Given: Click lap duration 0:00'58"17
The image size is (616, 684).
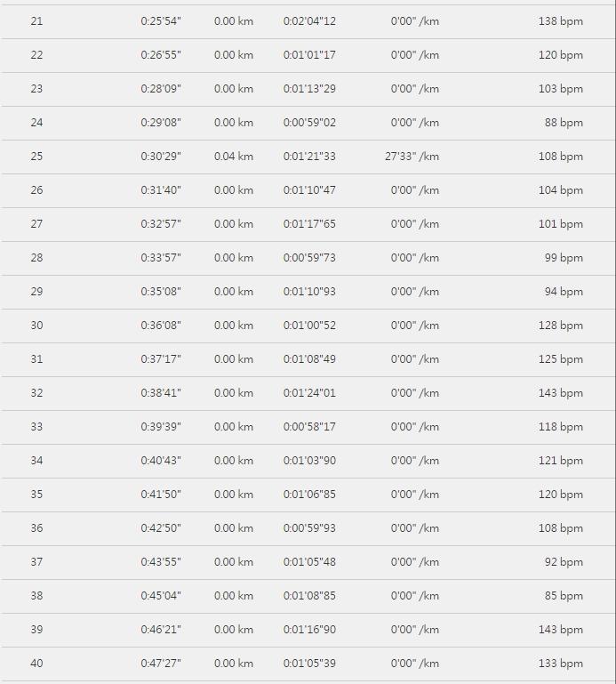Looking at the screenshot, I should pyautogui.click(x=309, y=426).
